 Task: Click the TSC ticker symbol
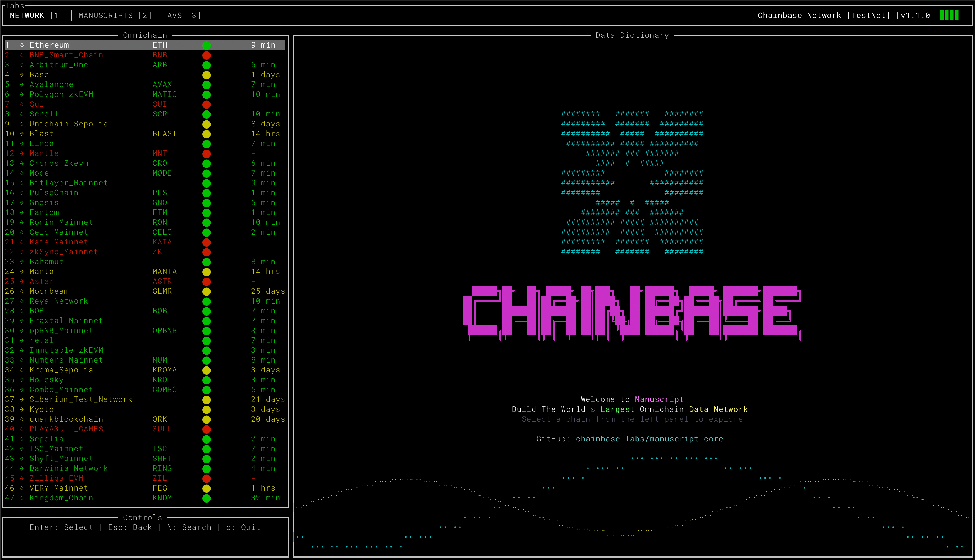coord(160,449)
